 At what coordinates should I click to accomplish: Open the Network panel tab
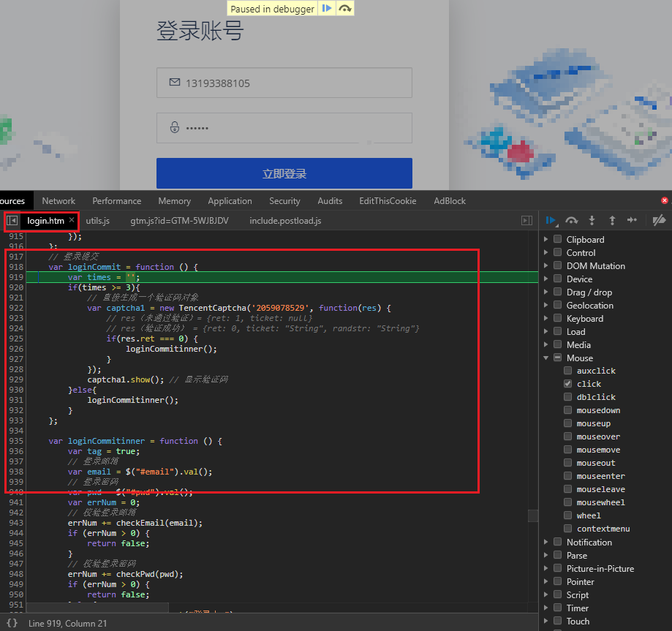(58, 200)
